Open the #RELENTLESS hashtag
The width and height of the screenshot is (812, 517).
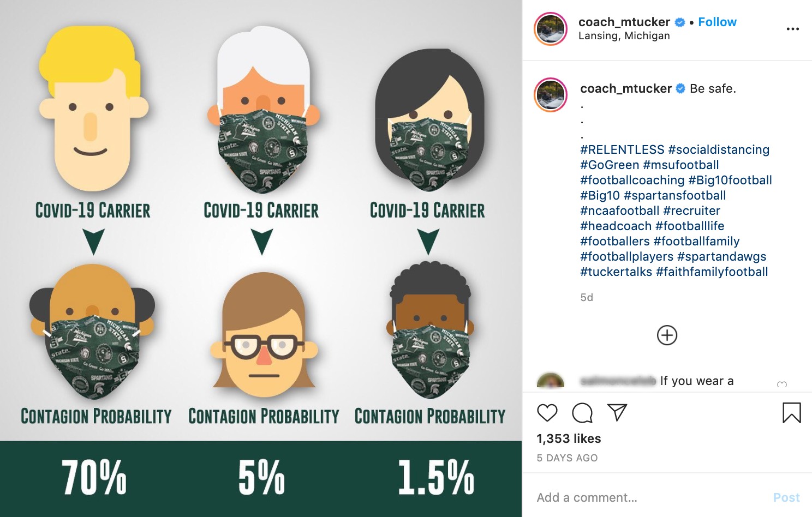(622, 149)
